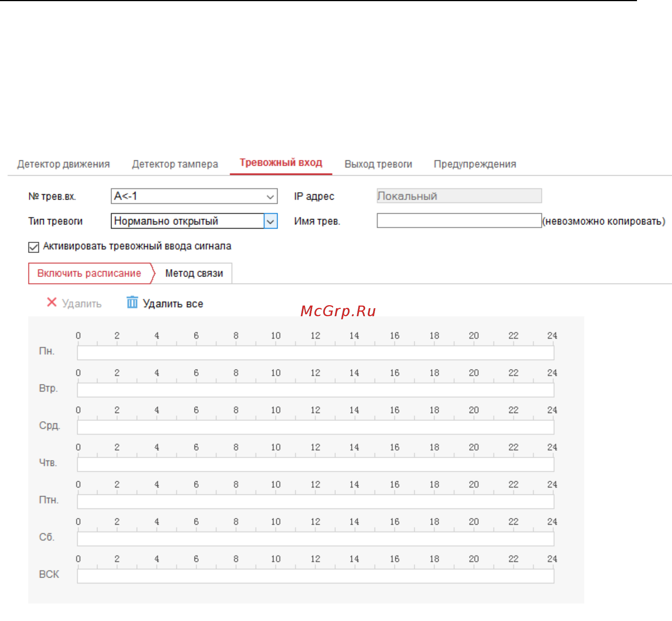672x621 pixels.
Task: Click the Thursday (Чтв.) schedule timeline bar
Action: [x=316, y=464]
